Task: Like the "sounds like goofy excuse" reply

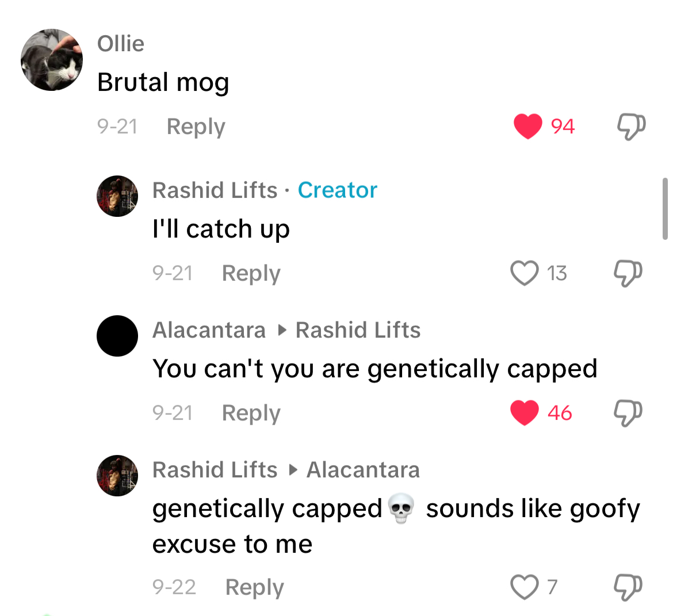Action: (525, 587)
